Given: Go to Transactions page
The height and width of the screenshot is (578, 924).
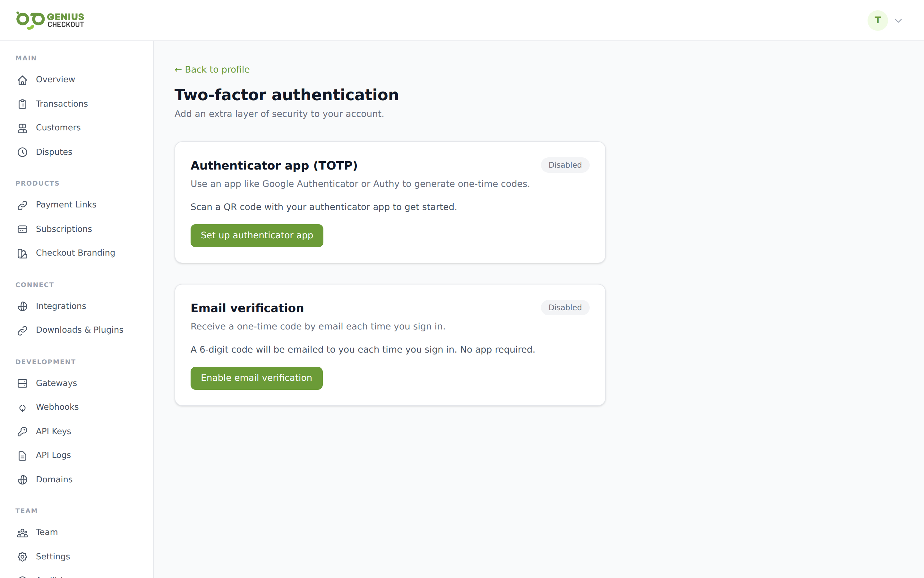Looking at the screenshot, I should coord(62,104).
